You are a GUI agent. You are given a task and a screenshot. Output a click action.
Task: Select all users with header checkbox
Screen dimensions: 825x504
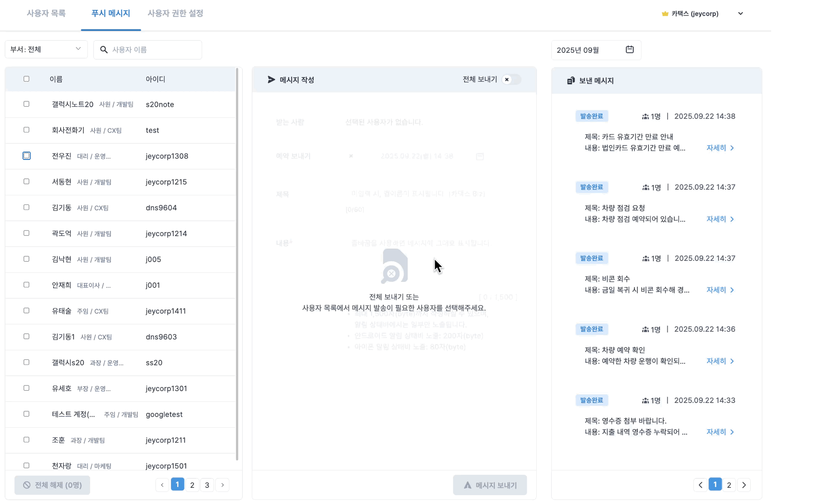pos(26,79)
